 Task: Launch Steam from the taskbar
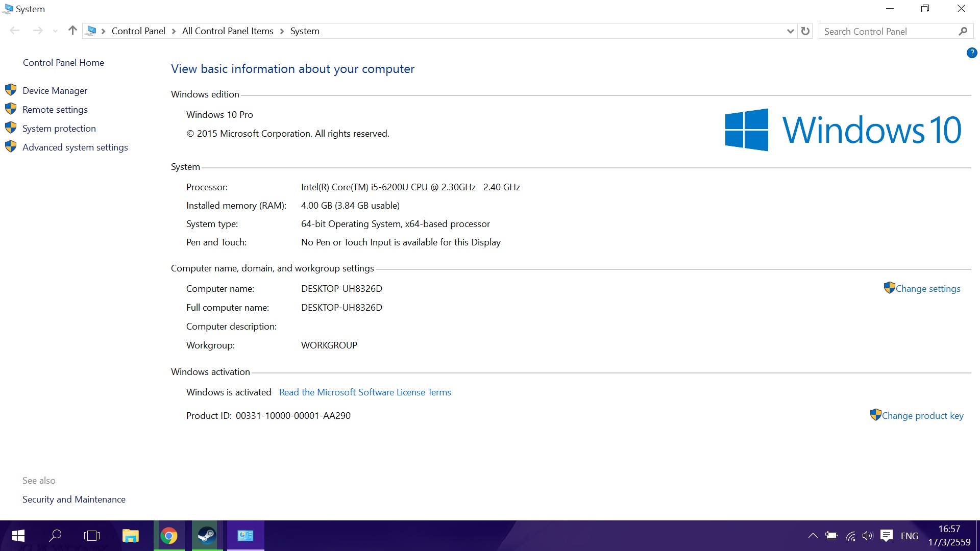(207, 536)
